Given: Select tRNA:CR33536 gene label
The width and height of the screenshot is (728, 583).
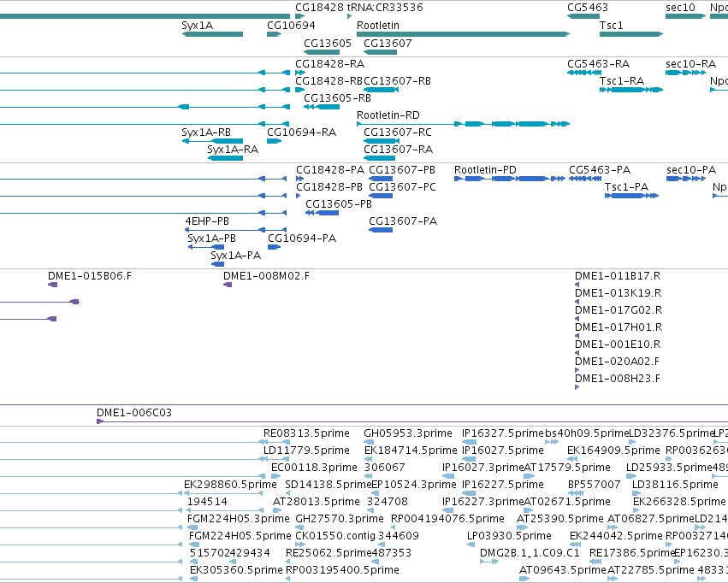Looking at the screenshot, I should click(385, 8).
